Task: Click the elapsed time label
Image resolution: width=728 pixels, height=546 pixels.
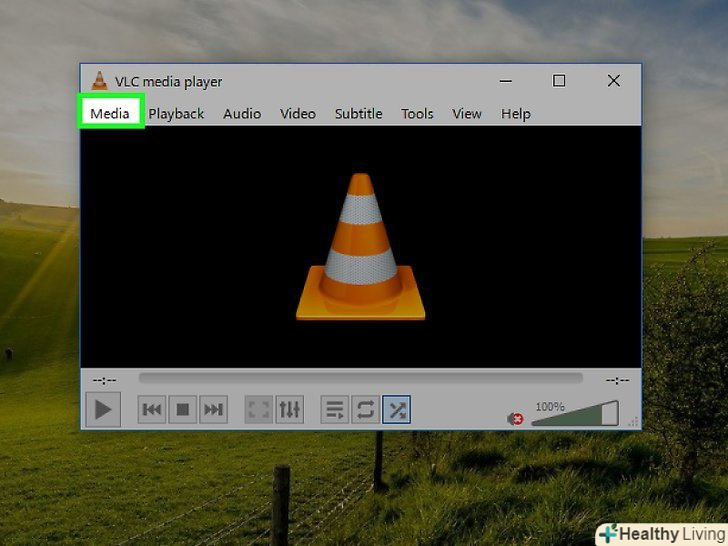Action: (104, 381)
